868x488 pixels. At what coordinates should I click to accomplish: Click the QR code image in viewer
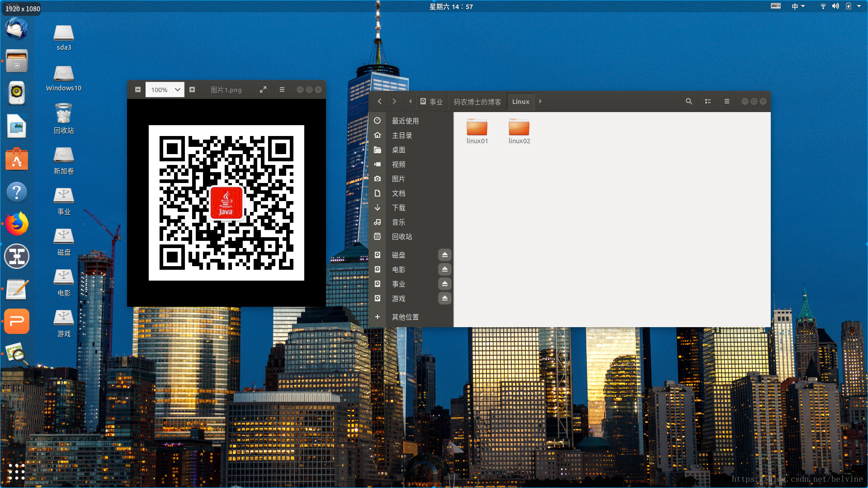click(x=226, y=203)
